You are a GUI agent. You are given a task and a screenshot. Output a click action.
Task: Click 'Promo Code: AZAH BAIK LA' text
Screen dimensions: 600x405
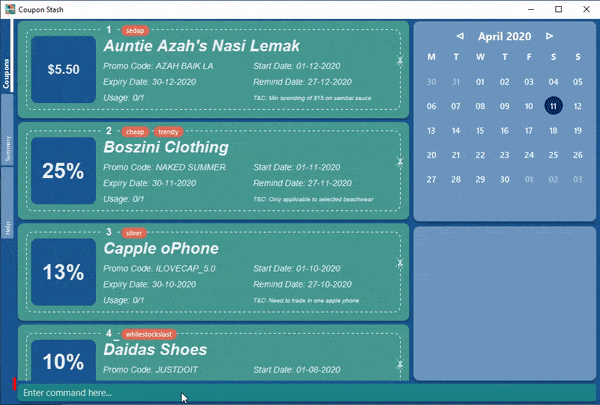click(158, 66)
